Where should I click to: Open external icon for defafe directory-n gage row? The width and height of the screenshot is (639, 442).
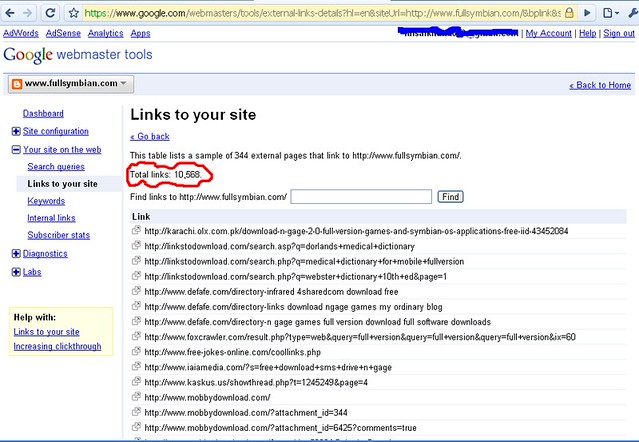click(x=136, y=321)
